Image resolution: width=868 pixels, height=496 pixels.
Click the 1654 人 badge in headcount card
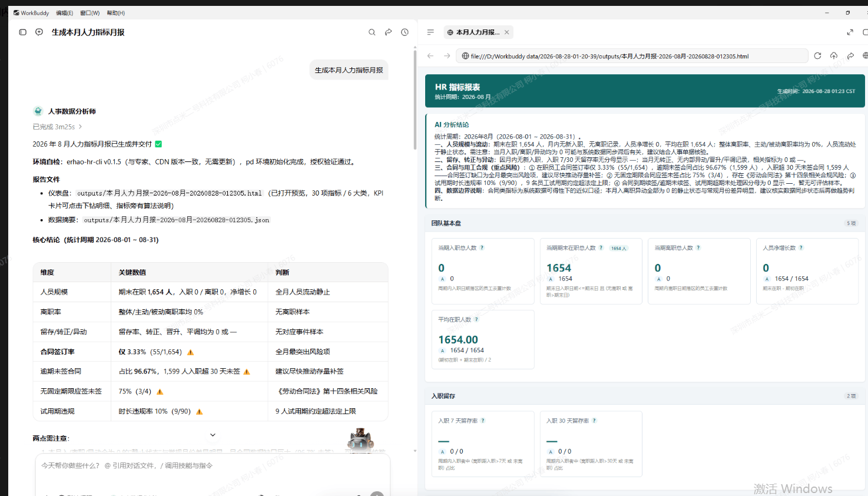[x=618, y=248]
